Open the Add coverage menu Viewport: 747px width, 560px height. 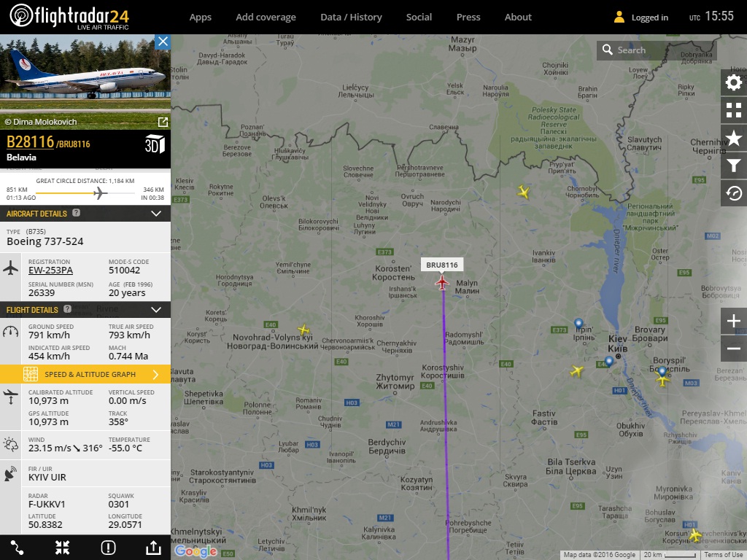(266, 17)
